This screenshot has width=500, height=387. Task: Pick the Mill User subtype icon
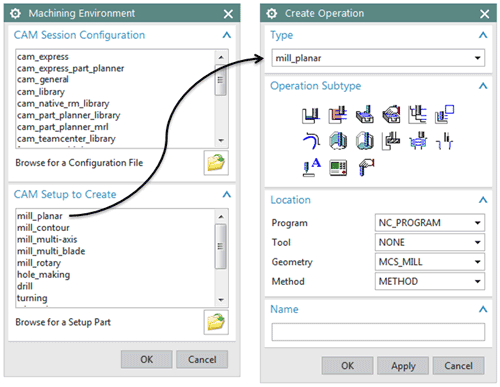click(366, 167)
